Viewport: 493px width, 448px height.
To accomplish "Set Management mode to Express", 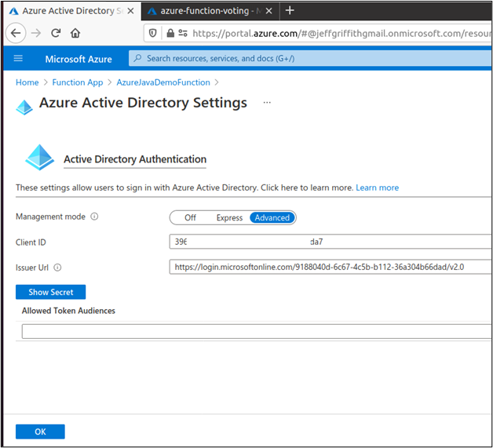I will (x=229, y=217).
